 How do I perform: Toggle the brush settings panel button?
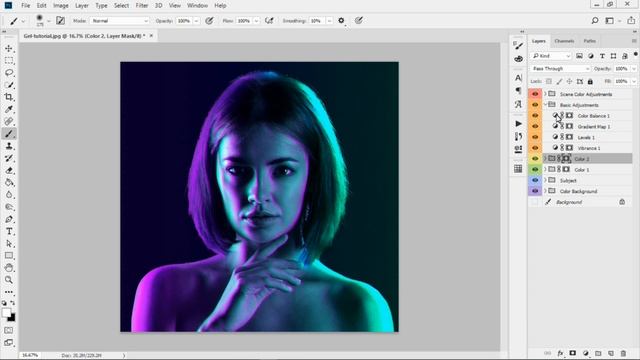click(x=60, y=20)
